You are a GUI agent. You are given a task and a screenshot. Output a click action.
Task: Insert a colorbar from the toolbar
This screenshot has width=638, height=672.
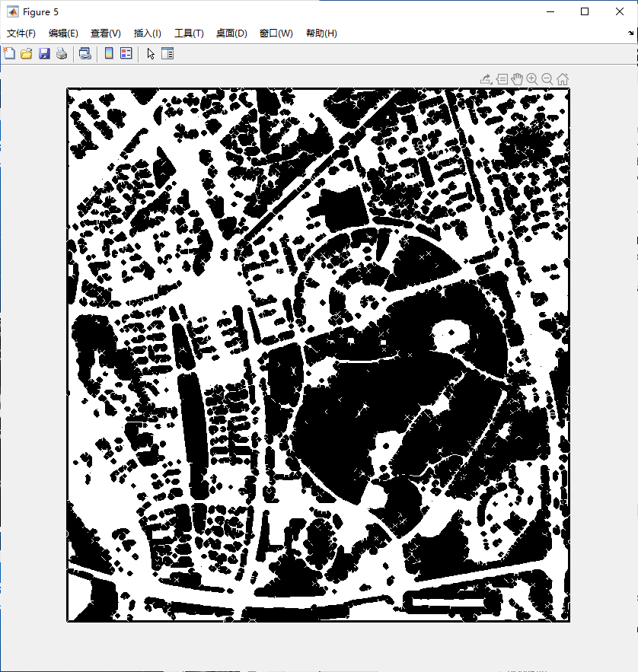(x=109, y=53)
